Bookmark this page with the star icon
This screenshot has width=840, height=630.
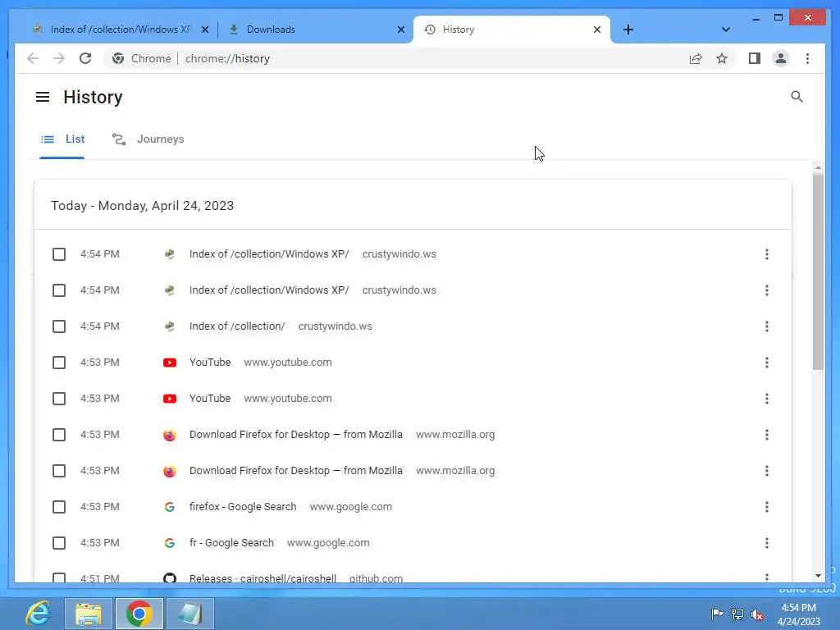pyautogui.click(x=722, y=58)
